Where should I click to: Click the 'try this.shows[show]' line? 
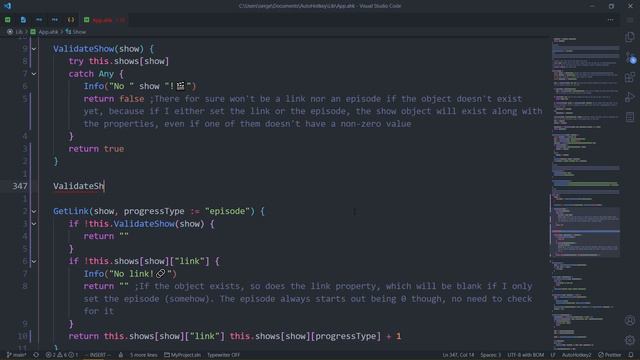[119, 61]
